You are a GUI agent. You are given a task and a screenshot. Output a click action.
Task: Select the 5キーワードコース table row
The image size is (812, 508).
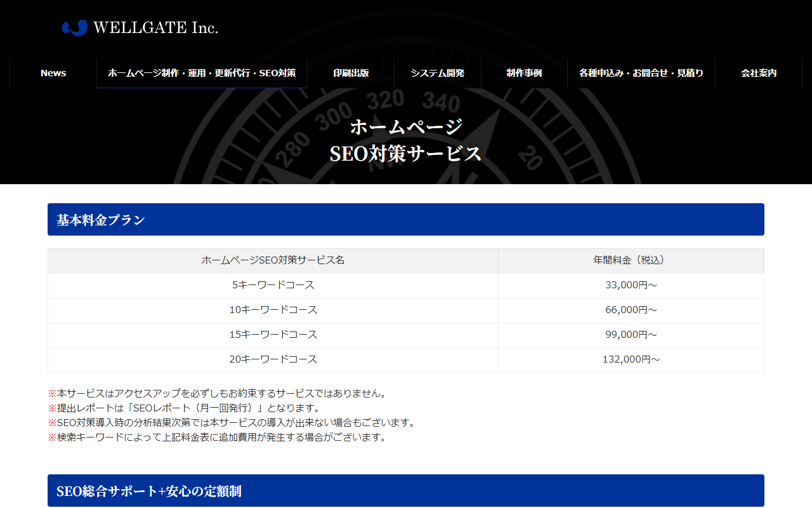pos(273,285)
